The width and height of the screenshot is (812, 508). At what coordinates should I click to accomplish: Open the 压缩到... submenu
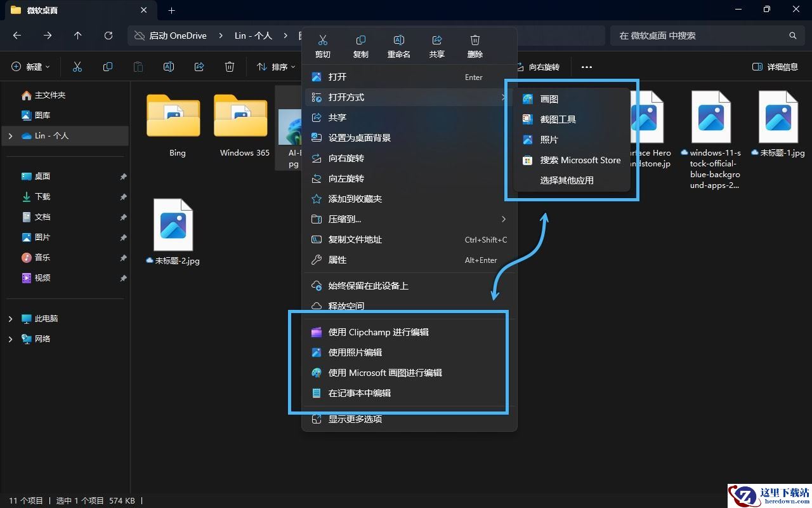(x=410, y=219)
